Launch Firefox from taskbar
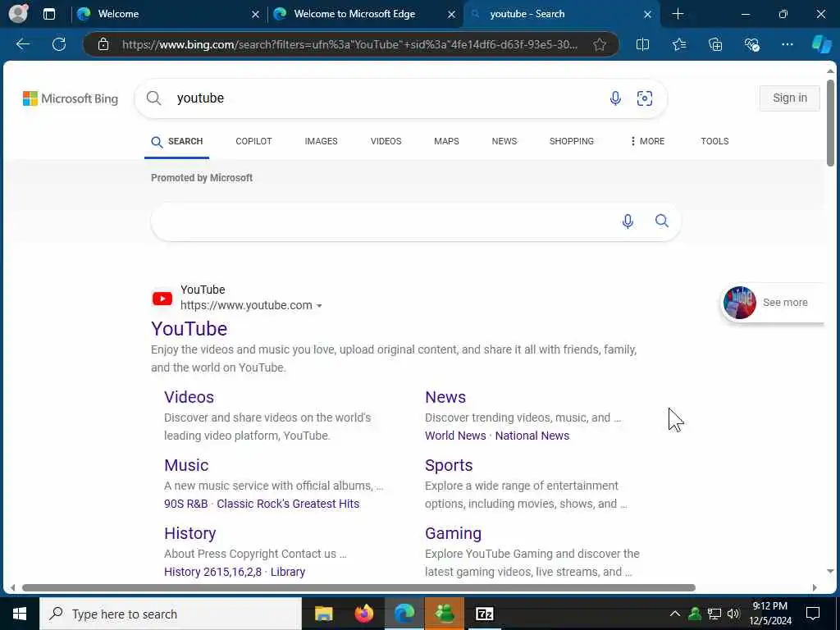 [363, 614]
